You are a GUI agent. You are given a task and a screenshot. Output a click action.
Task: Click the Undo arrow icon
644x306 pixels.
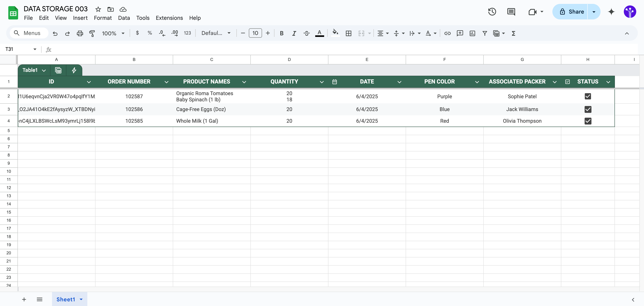click(55, 33)
